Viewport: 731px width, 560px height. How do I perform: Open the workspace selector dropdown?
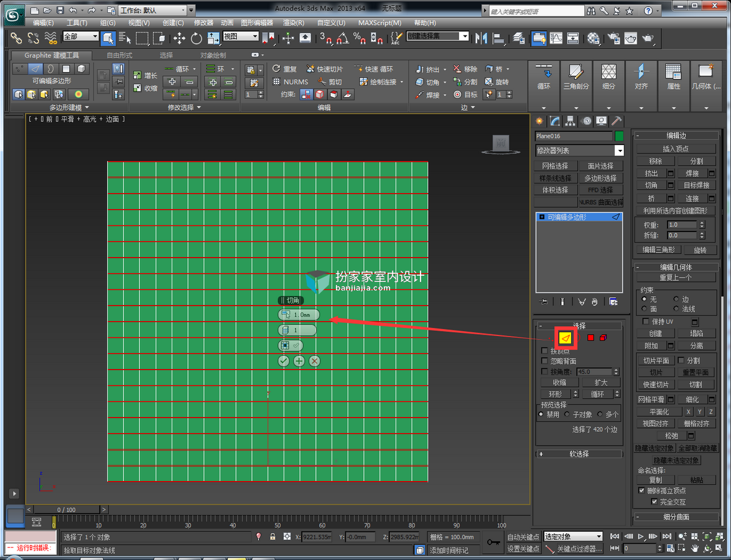tap(152, 10)
